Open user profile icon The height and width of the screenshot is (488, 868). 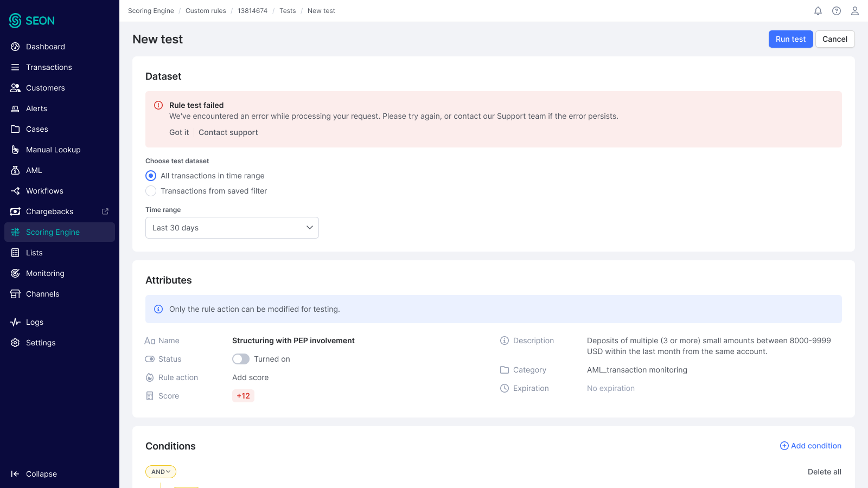[855, 11]
